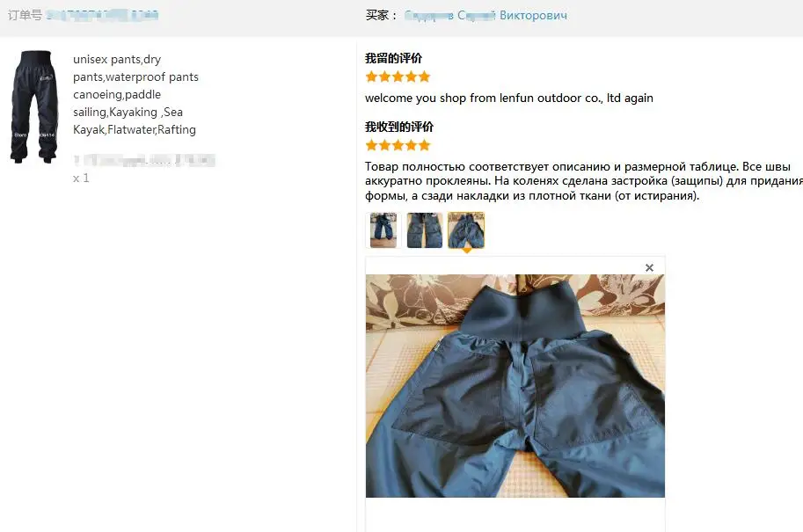Viewport: 803px width, 532px height.
Task: Click the last star under 我收到的评价
Action: [424, 145]
